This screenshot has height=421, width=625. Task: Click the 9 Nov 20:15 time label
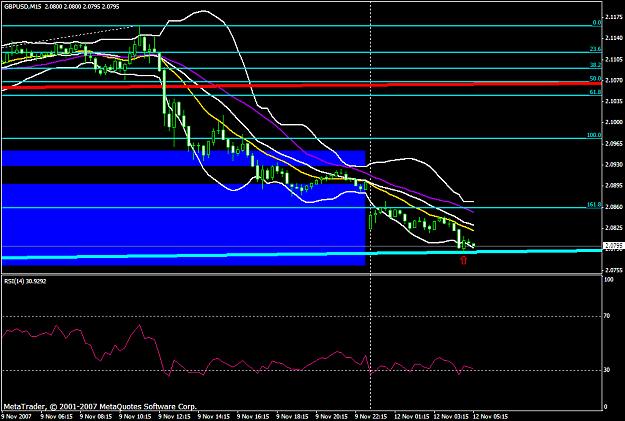tap(332, 417)
